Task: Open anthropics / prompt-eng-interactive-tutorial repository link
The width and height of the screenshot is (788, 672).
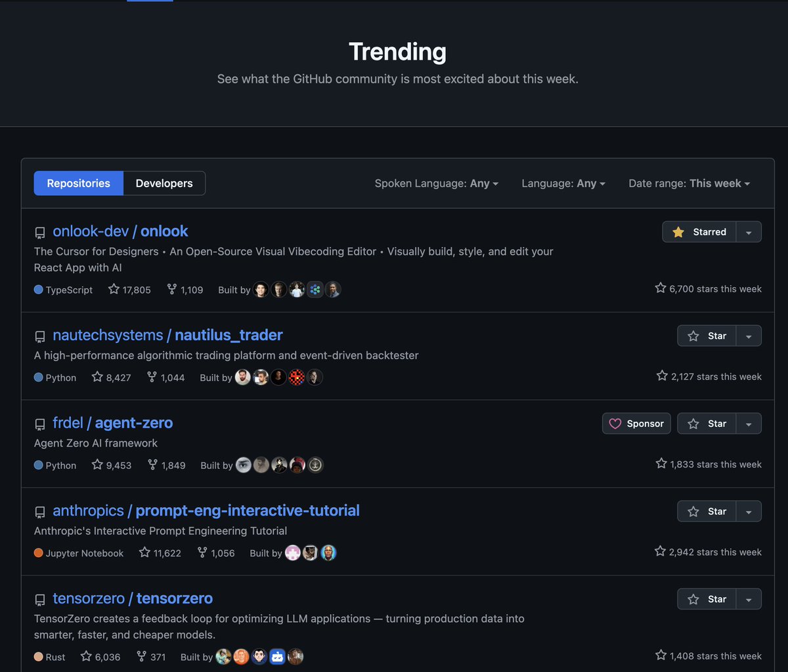Action: (x=206, y=510)
